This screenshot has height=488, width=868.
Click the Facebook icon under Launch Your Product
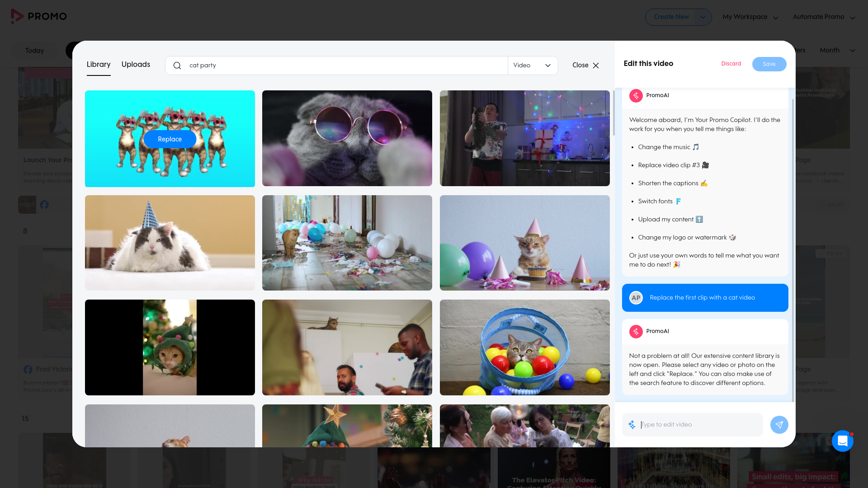point(44,205)
